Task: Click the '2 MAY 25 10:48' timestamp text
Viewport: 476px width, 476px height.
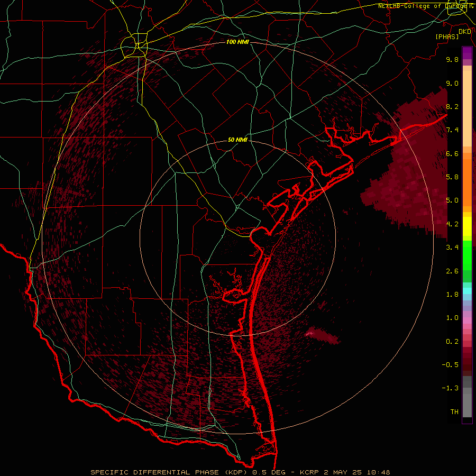Action: pos(357,472)
